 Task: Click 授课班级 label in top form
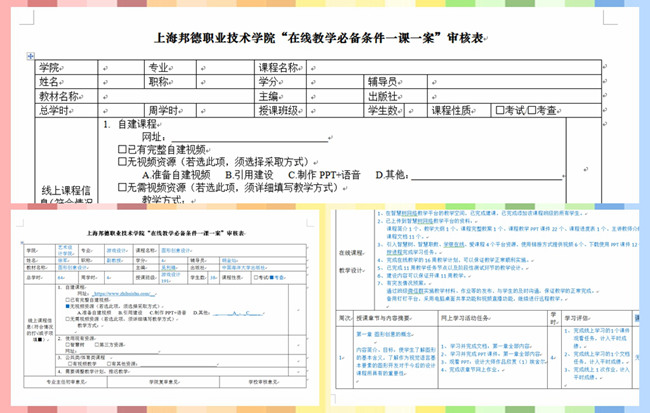(x=279, y=111)
